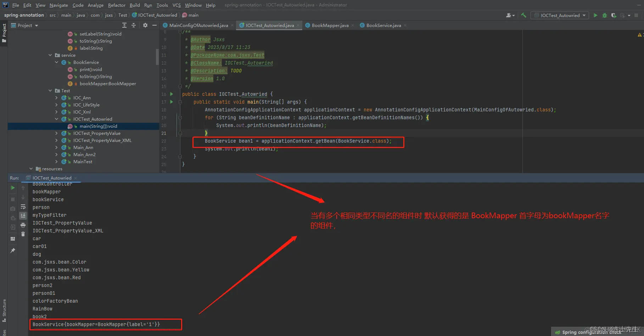Screen dimensions: 644x336
Task: Select bookMapper:BookMapper field in tree
Action: [x=108, y=84]
